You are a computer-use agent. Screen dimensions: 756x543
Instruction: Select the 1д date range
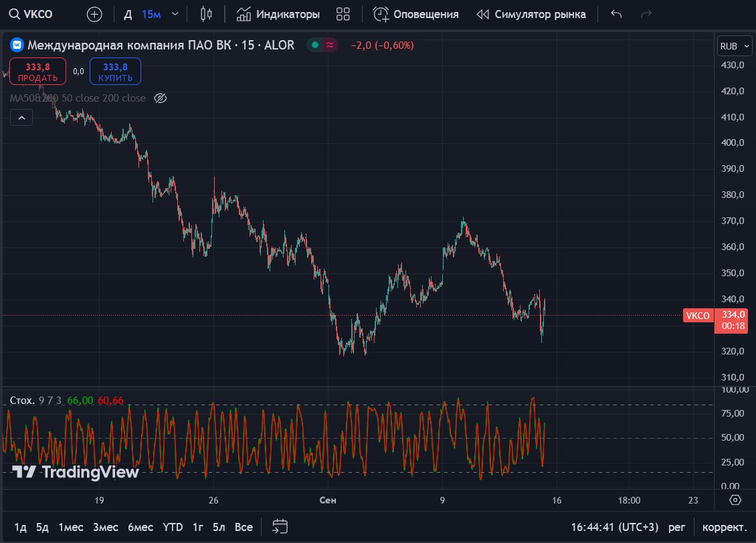coord(20,527)
